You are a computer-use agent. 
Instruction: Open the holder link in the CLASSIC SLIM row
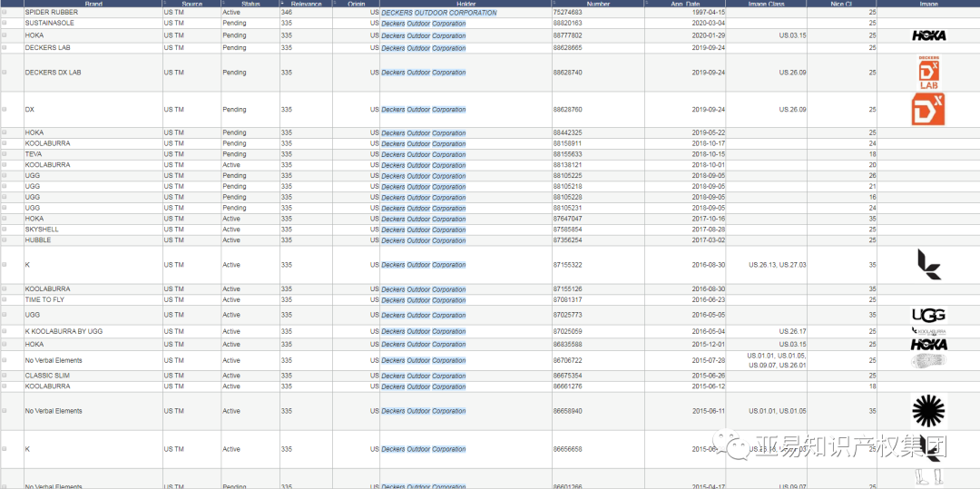coord(424,376)
